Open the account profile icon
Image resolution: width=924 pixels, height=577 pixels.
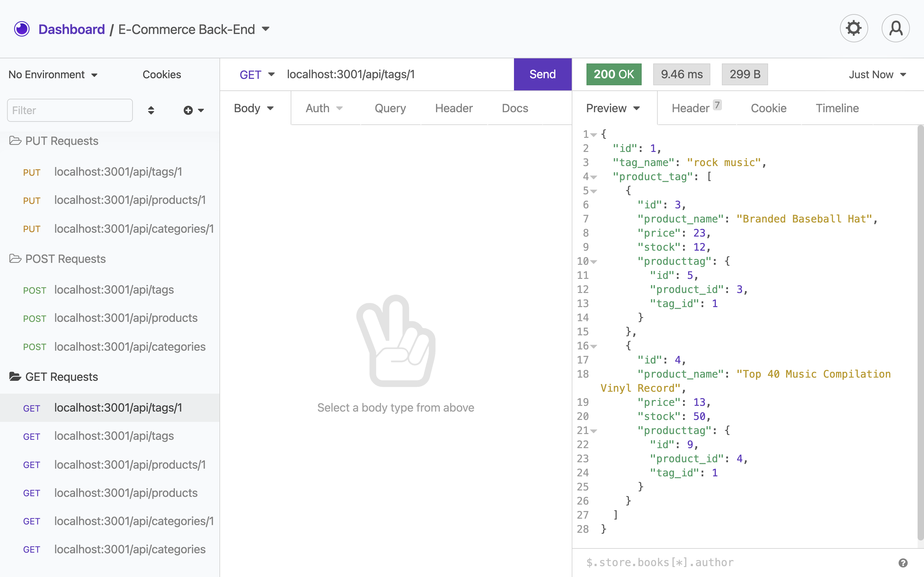[x=895, y=28]
